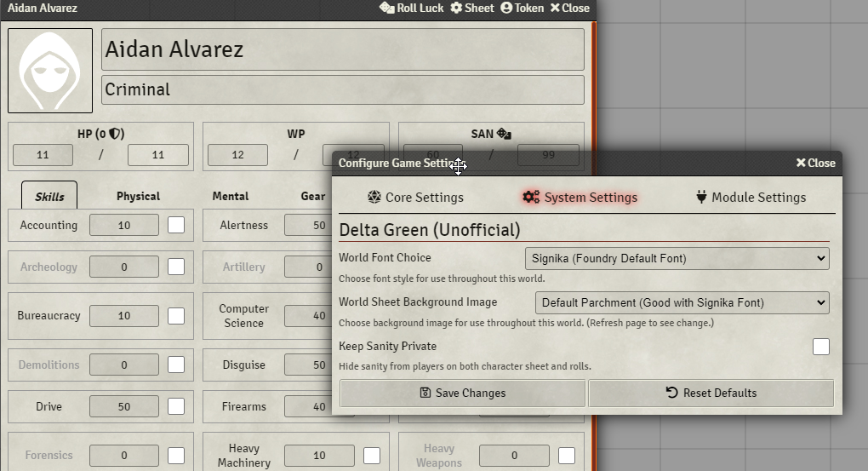Click the Heavy Machinery value field

coord(319,456)
